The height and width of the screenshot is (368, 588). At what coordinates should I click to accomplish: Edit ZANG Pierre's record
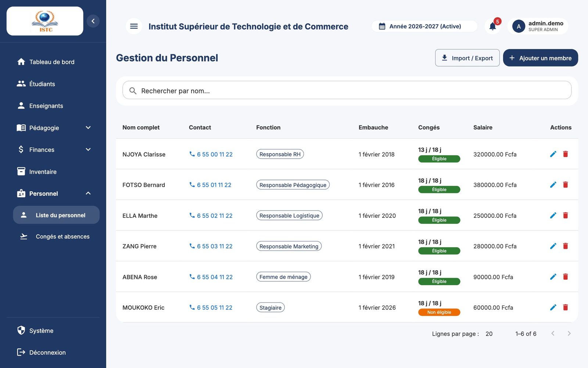pos(553,246)
